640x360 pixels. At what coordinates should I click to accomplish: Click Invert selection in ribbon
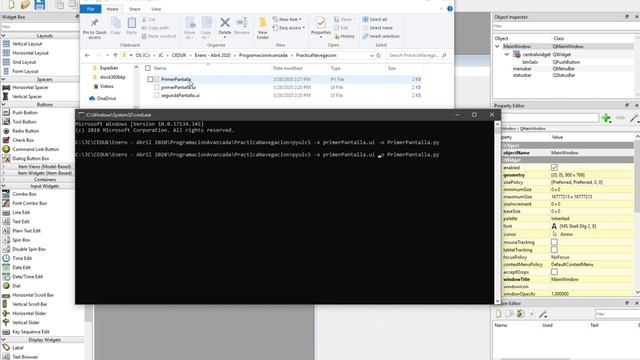tap(381, 36)
